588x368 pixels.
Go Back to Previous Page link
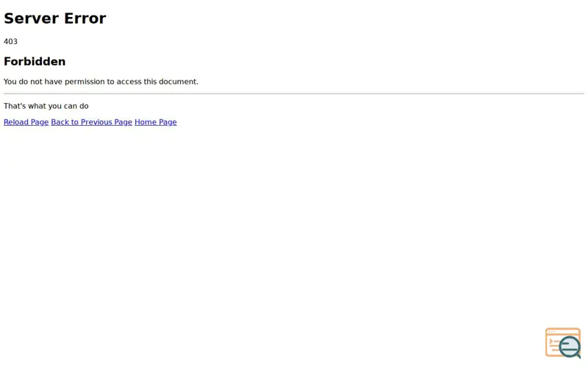pos(91,122)
